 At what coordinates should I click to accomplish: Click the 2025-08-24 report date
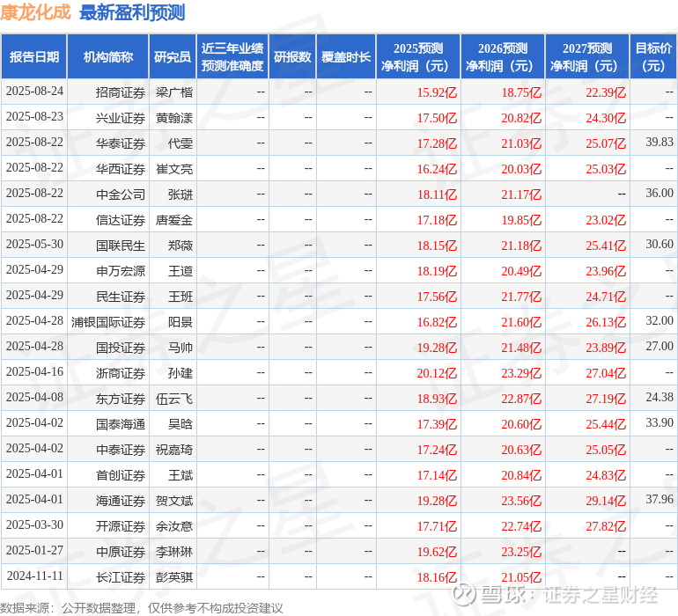[x=34, y=92]
